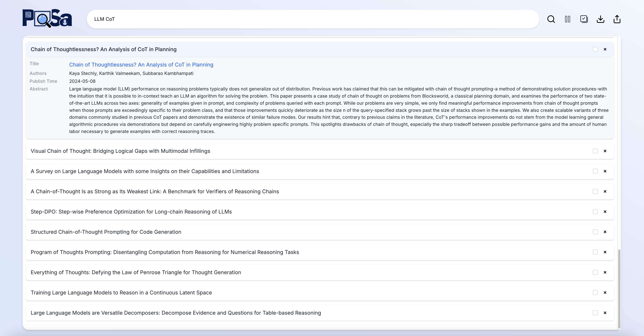
Task: Click the search magnifier icon
Action: point(551,19)
